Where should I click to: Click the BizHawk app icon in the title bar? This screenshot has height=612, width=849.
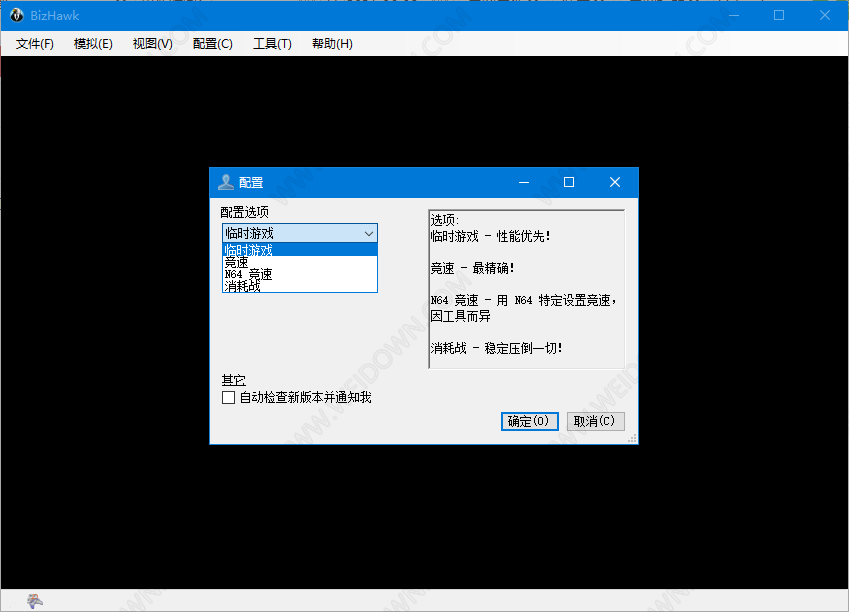point(17,15)
